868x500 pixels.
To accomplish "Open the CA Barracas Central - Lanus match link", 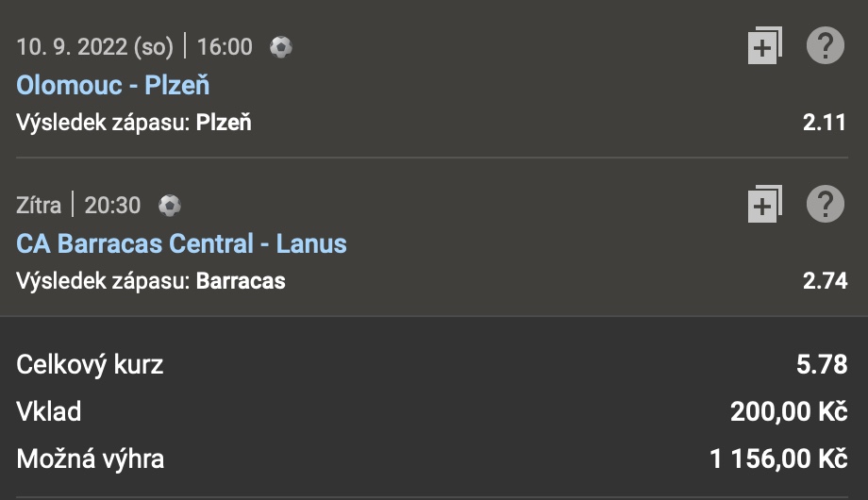I will pos(182,244).
